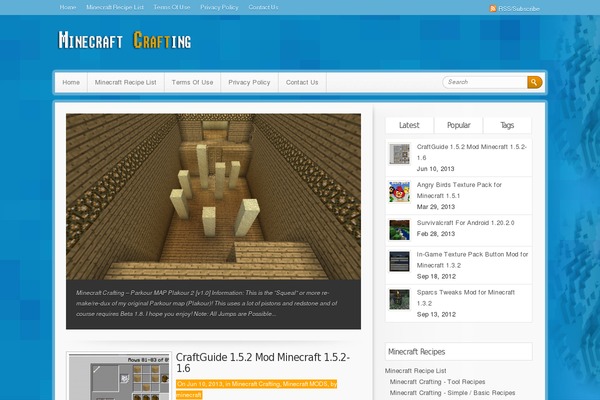Click the RSS feed icon
Viewport: 600px width, 400px height.
coord(493,8)
